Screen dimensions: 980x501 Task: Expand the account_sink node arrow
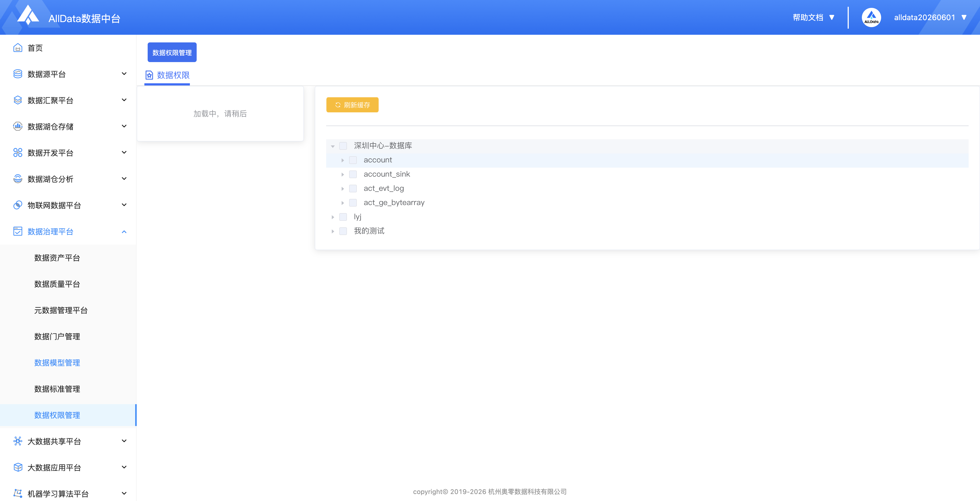[x=343, y=174]
